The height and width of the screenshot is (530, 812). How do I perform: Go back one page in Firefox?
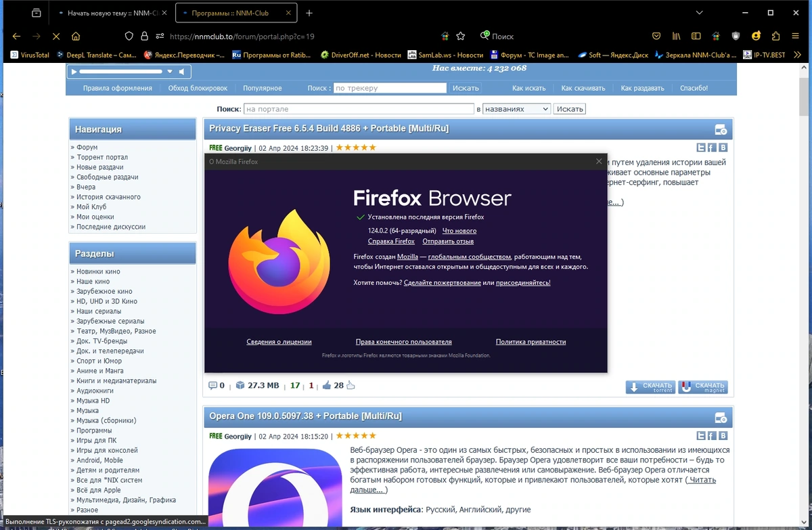point(16,37)
